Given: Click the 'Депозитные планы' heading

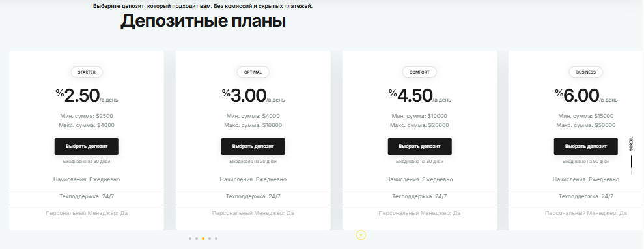Looking at the screenshot, I should coord(203,21).
